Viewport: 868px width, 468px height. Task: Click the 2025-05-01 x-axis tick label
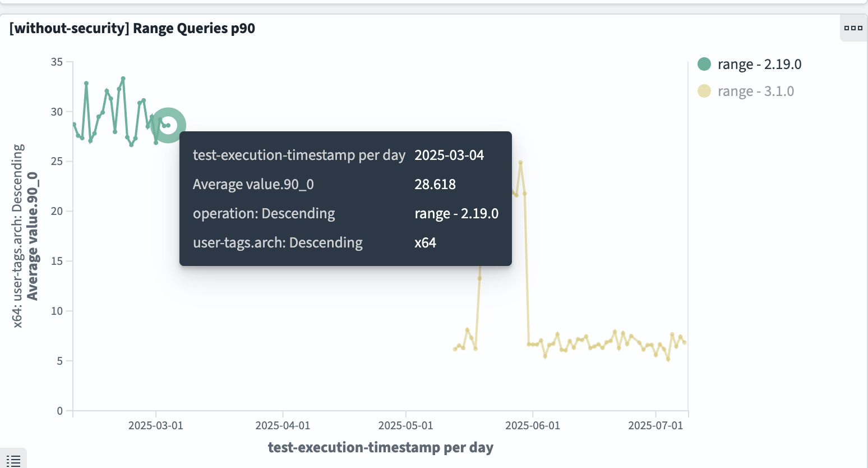click(406, 425)
